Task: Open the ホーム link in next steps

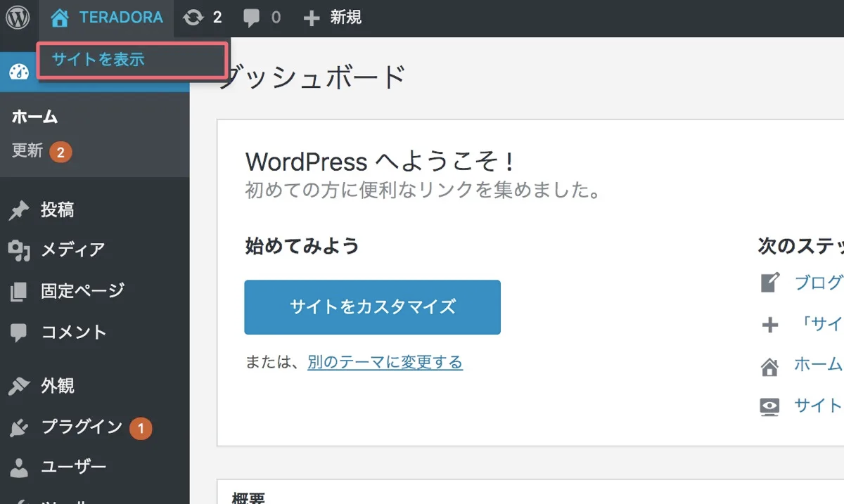Action: pos(819,364)
